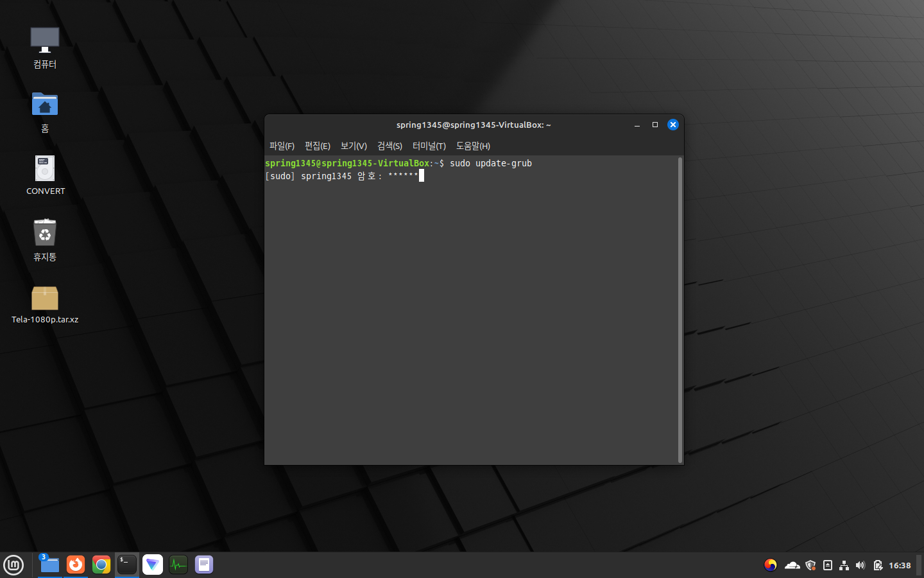924x578 pixels.
Task: Open the Proton VPN taskbar icon
Action: click(x=153, y=565)
